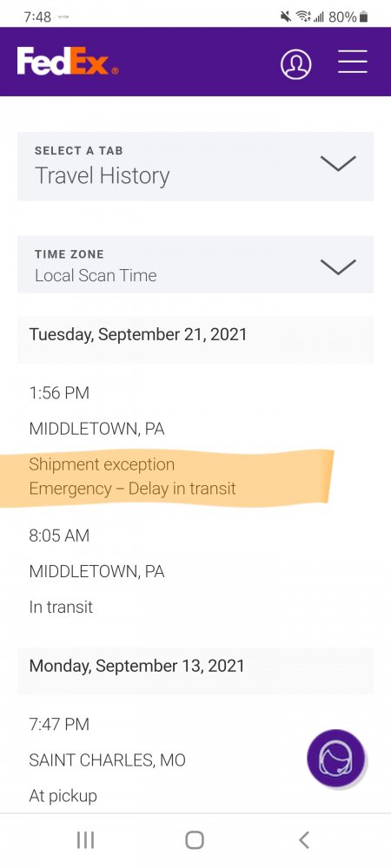Tap the muted sound status icon
This screenshot has width=391, height=868.
coord(286,16)
